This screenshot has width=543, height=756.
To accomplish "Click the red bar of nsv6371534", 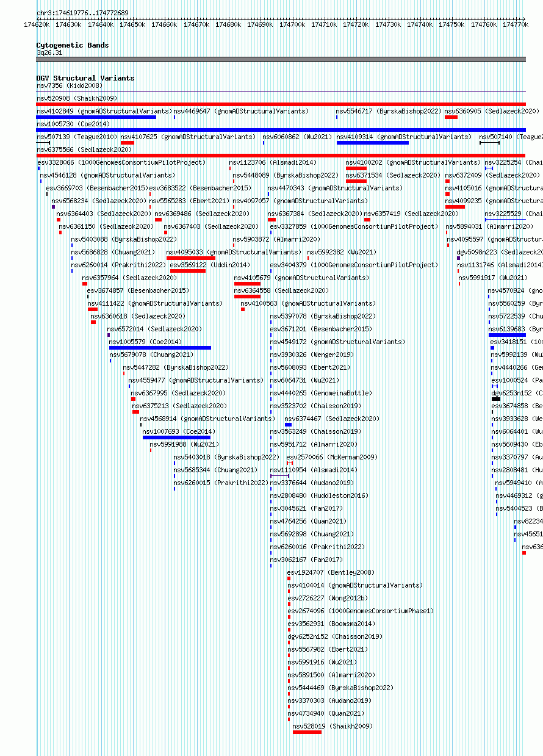I will [x=356, y=181].
